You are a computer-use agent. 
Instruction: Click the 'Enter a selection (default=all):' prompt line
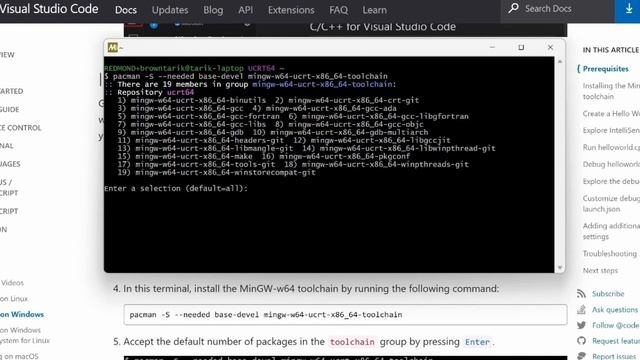click(176, 188)
